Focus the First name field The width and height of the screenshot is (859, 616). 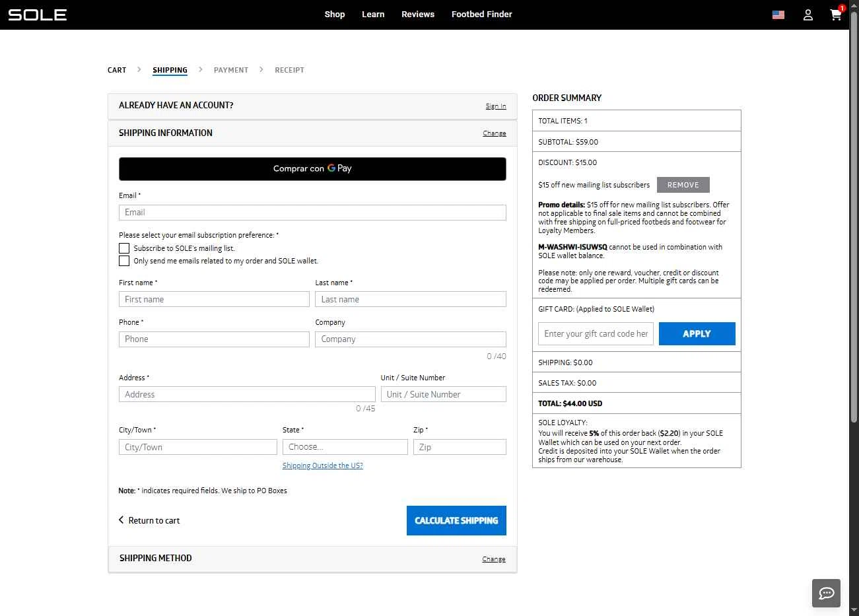(x=214, y=299)
